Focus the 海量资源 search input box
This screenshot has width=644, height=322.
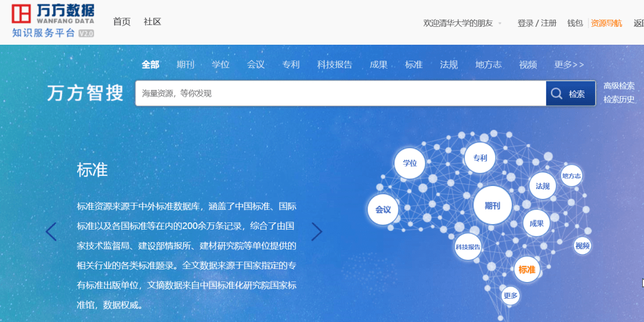coord(340,94)
